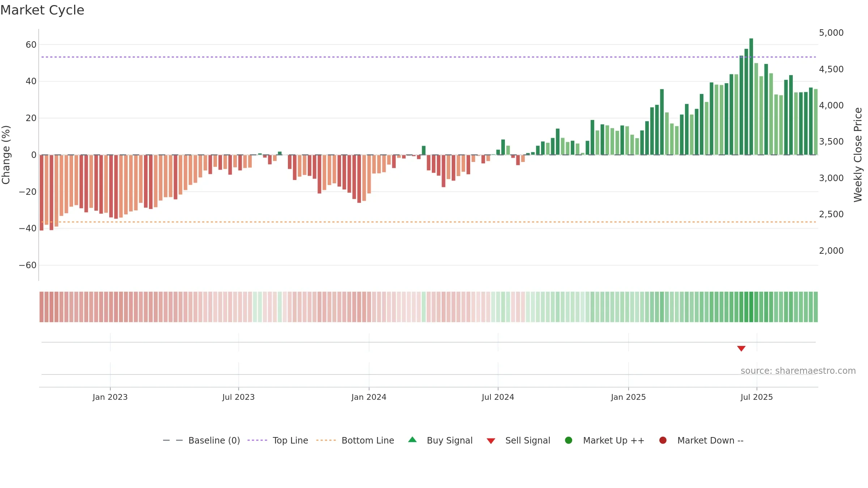Click the last green heat strip cell
Screen dimensions: 868x488
coord(816,307)
